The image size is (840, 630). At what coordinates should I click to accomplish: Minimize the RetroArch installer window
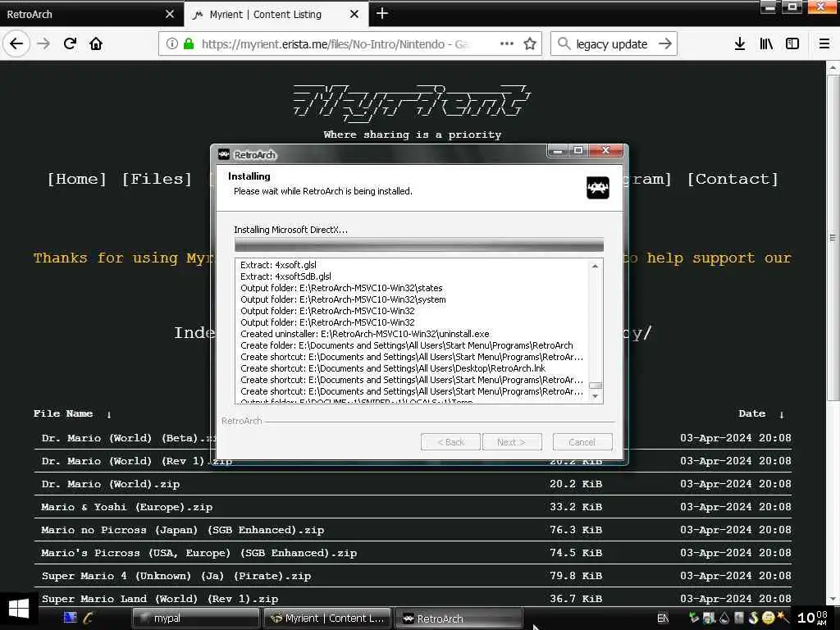pyautogui.click(x=558, y=151)
